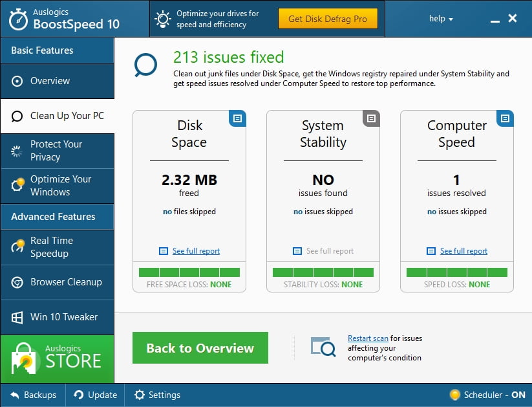The image size is (532, 407).
Task: Open Win 10 Tweaker feature
Action: [58, 317]
